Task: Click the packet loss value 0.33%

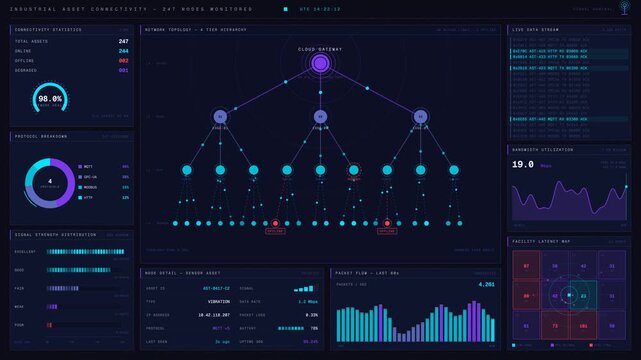Action: pyautogui.click(x=312, y=315)
